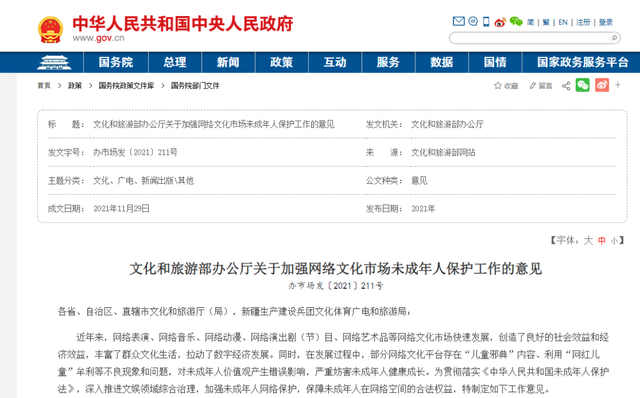Switch to 繁 traditional Chinese
Screen dimensions: 640x398
click(x=546, y=22)
